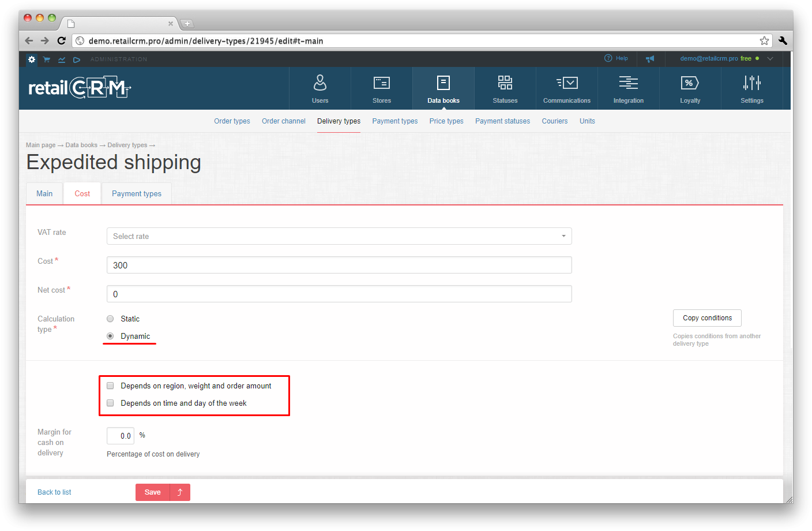812x531 pixels.
Task: Click the Data books breadcrumb link
Action: pos(81,145)
